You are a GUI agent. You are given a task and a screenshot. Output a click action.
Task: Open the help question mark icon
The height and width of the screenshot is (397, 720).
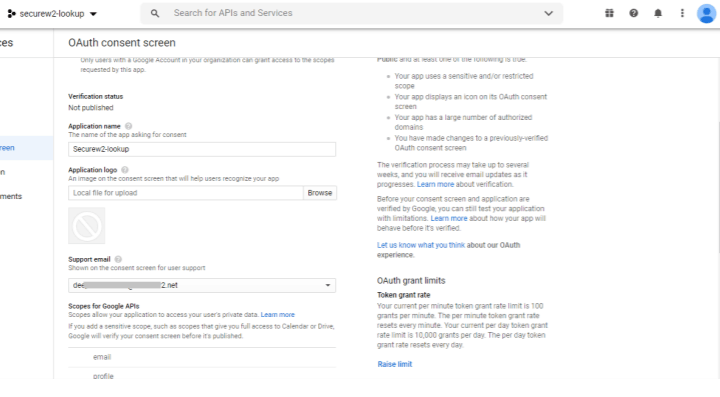click(x=634, y=13)
